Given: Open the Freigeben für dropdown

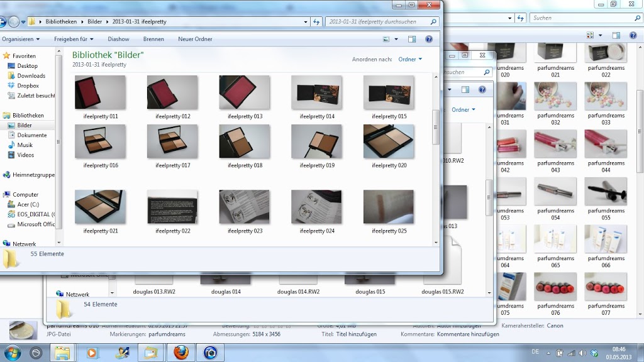Looking at the screenshot, I should pyautogui.click(x=72, y=39).
